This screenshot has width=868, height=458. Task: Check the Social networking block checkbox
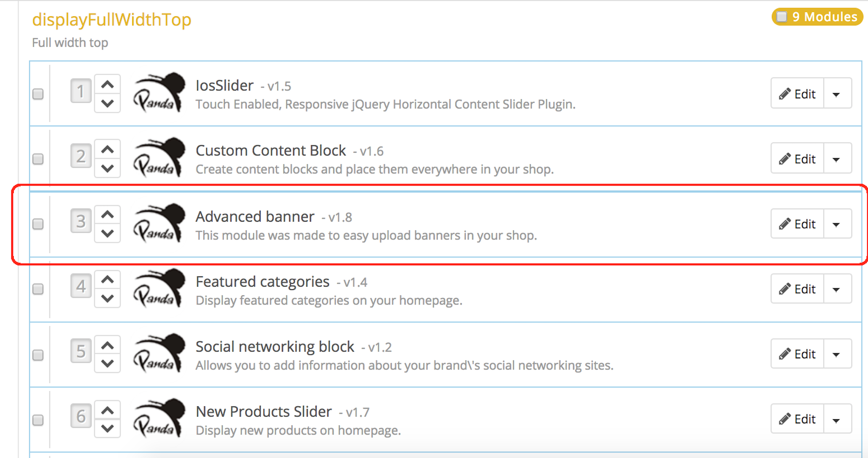[38, 355]
